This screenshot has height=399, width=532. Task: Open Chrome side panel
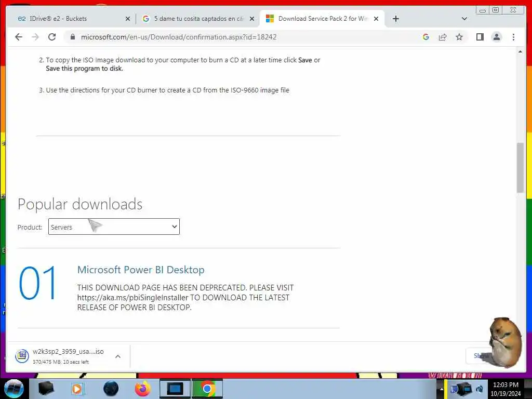click(480, 37)
